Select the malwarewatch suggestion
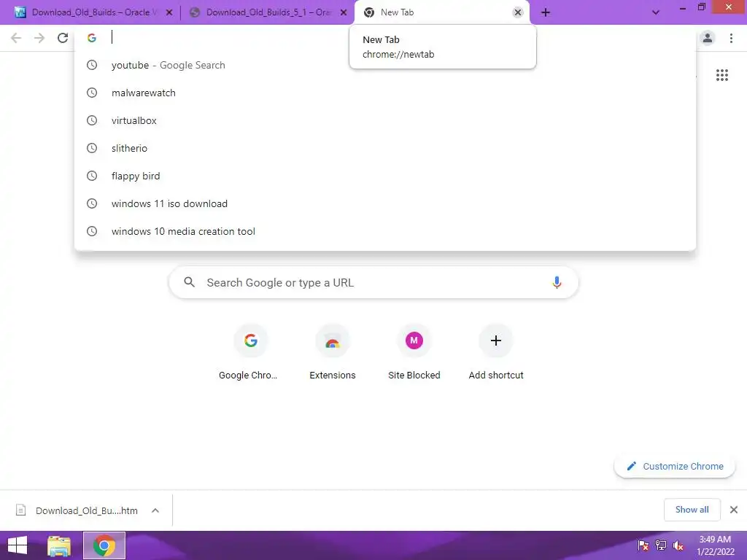This screenshot has height=560, width=747. [x=385, y=93]
